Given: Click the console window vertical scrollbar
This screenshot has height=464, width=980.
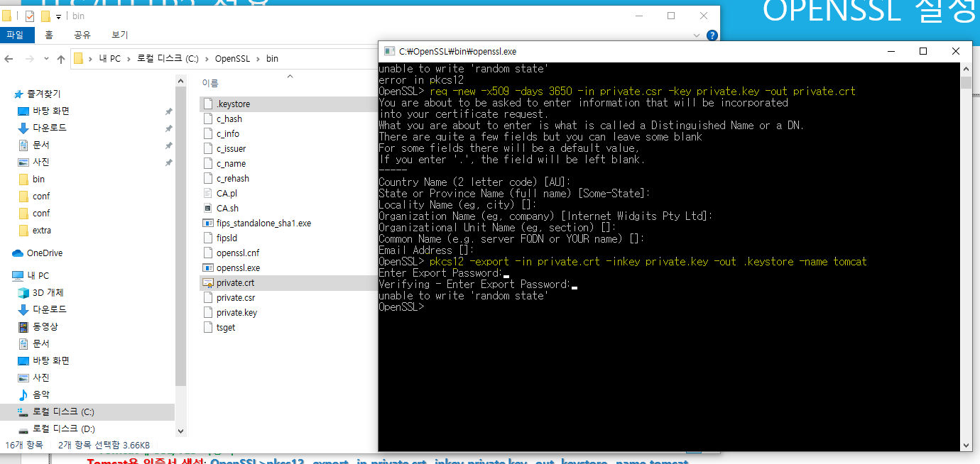Looking at the screenshot, I should coord(966,256).
